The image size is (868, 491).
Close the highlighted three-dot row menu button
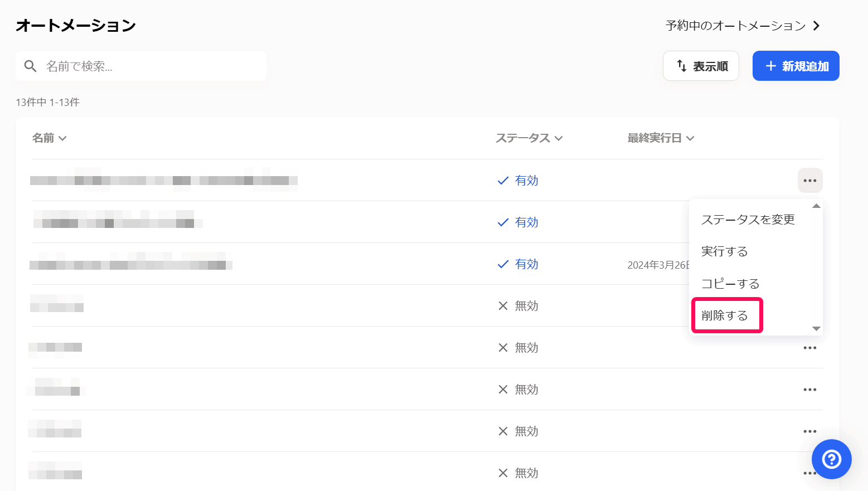pyautogui.click(x=810, y=181)
